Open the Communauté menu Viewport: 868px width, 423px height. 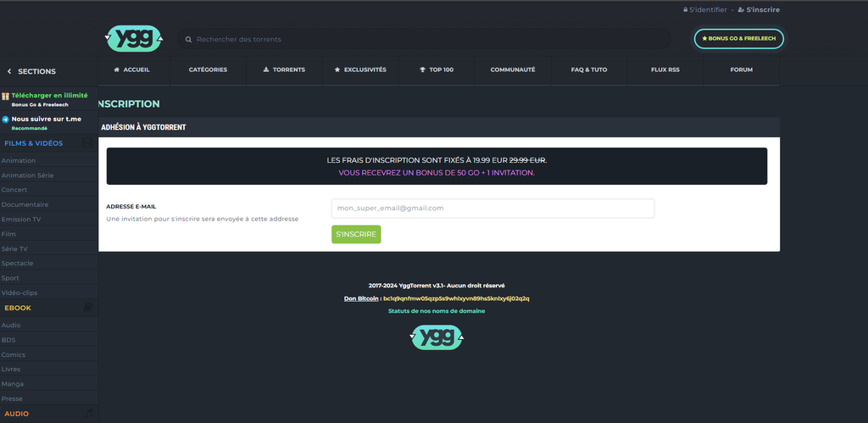[x=513, y=70]
